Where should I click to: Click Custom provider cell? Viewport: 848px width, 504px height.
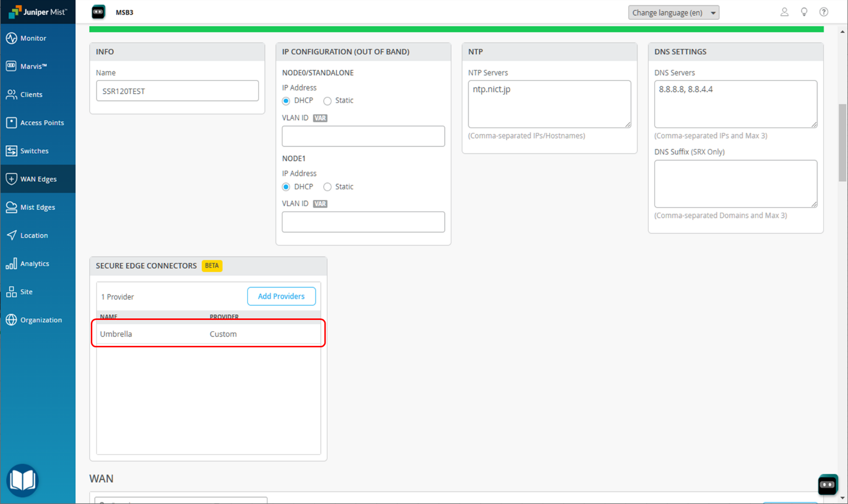coord(223,334)
